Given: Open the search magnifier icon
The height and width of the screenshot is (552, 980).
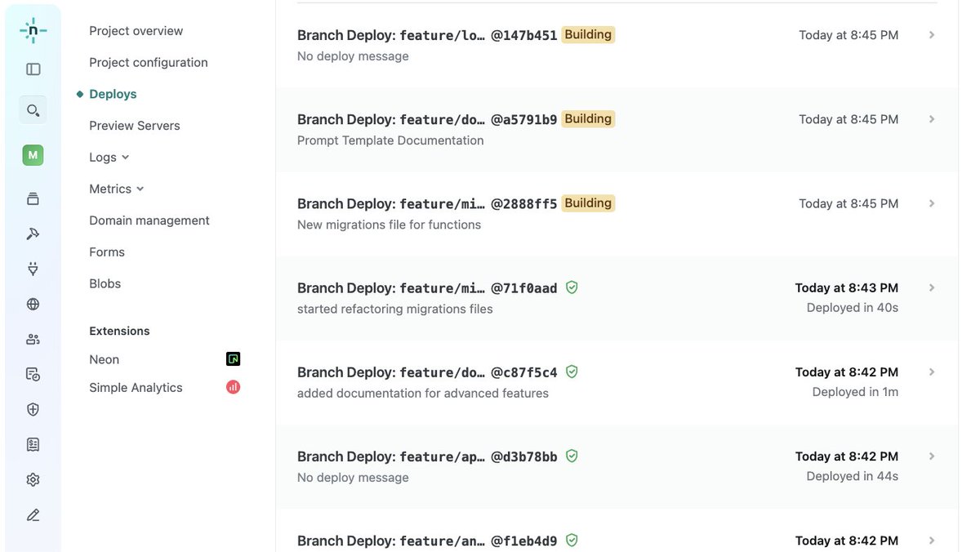Looking at the screenshot, I should 33,109.
